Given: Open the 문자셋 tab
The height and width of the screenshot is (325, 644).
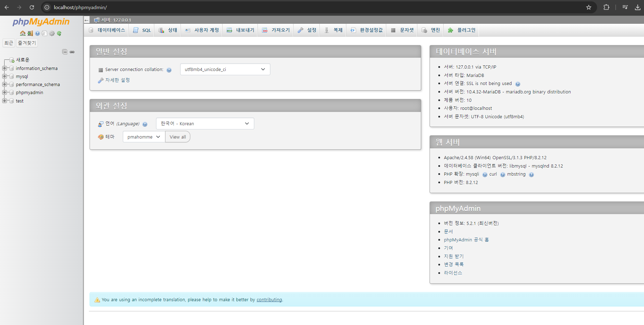Looking at the screenshot, I should click(402, 30).
